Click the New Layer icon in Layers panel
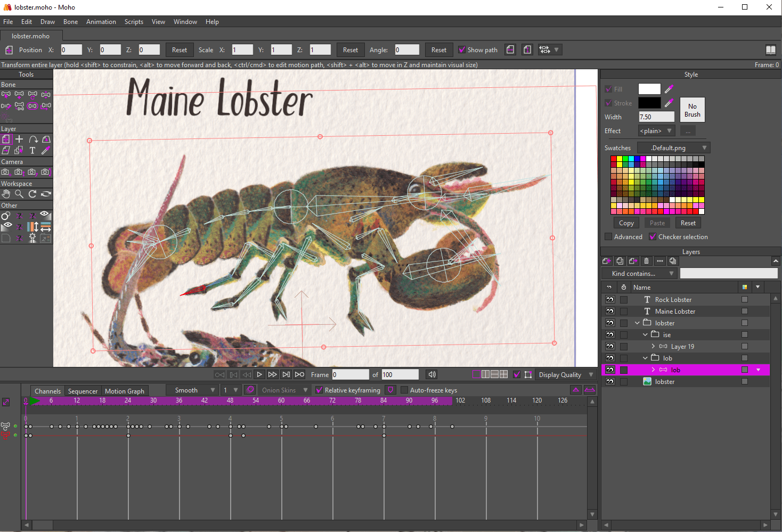The height and width of the screenshot is (532, 782). tap(606, 261)
